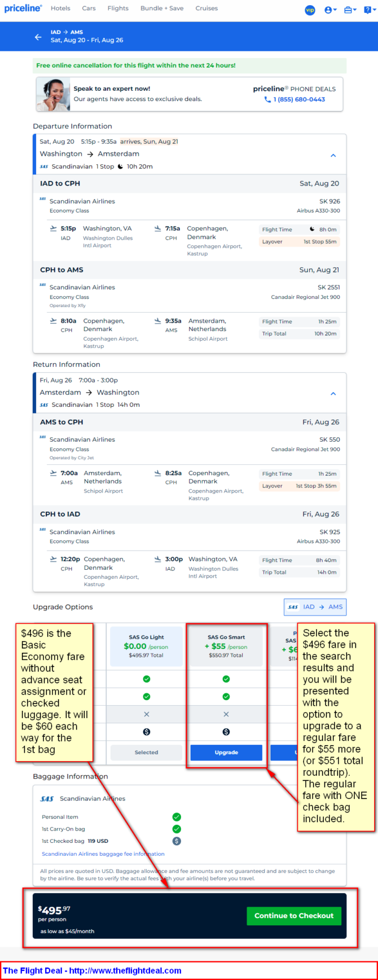Click flight number 'SK 550'

click(x=329, y=440)
